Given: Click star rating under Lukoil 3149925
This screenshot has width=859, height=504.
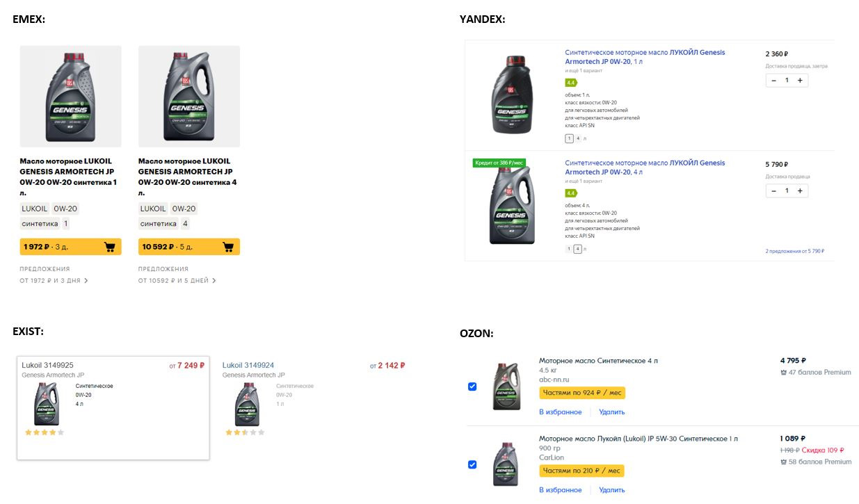Looking at the screenshot, I should coord(45,432).
